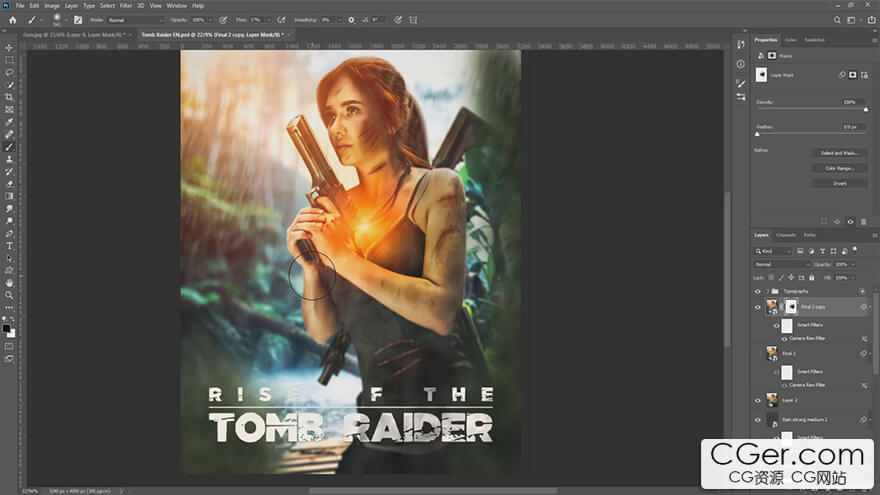Hide the Typography group layer
This screenshot has width=880, height=495.
click(x=757, y=291)
